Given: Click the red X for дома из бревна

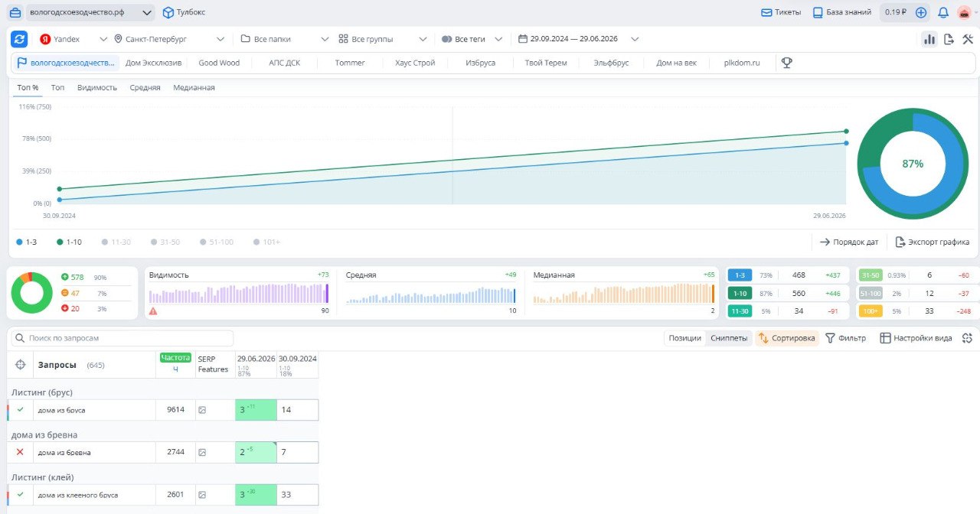Looking at the screenshot, I should (x=20, y=452).
